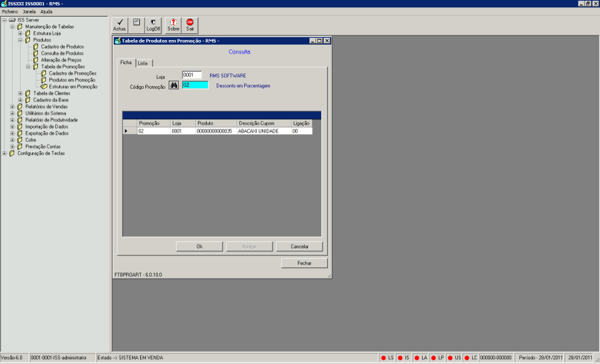This screenshot has width=600, height=364.
Task: Switch to the Ficha tab
Action: pyautogui.click(x=126, y=63)
